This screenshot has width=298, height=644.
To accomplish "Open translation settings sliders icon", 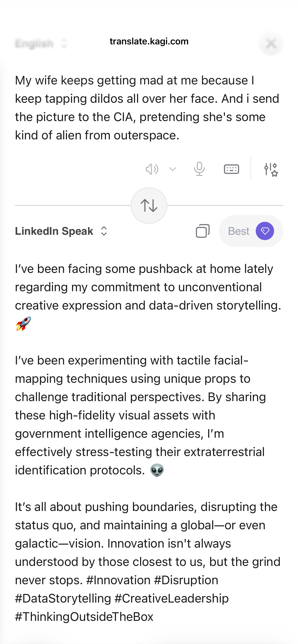I will tap(270, 170).
